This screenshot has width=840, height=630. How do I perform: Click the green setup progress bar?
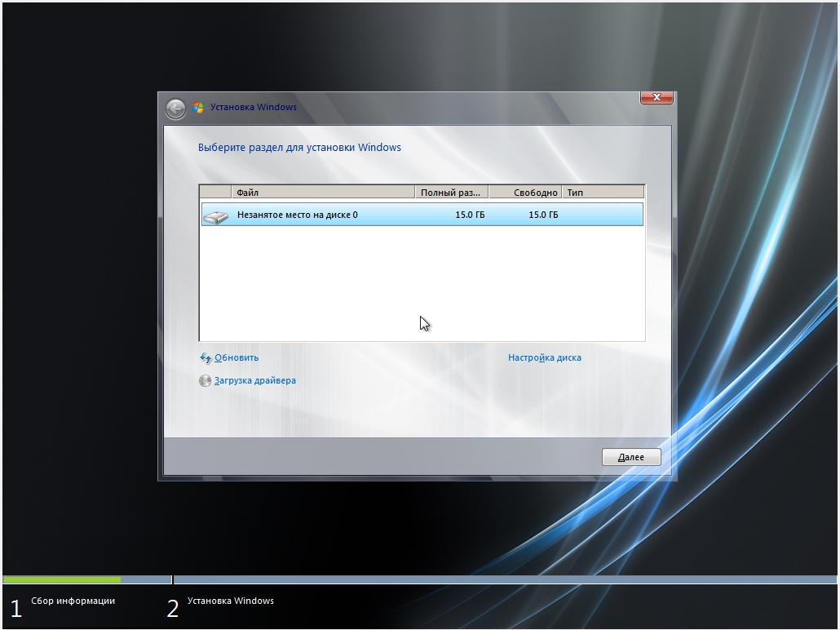(x=62, y=579)
